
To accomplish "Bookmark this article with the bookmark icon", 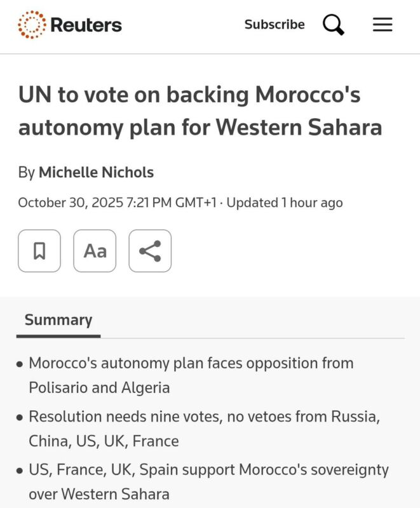I will point(39,251).
